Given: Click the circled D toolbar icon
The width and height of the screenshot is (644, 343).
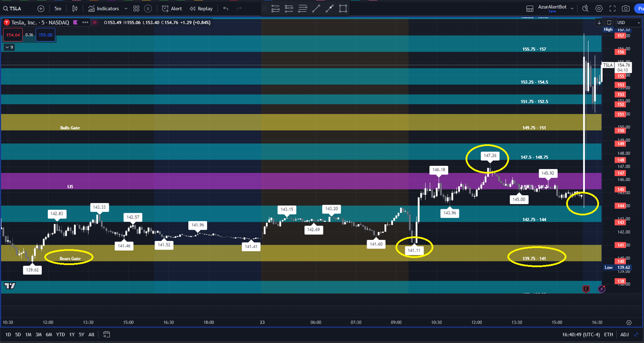Looking at the screenshot, I should point(148,9).
